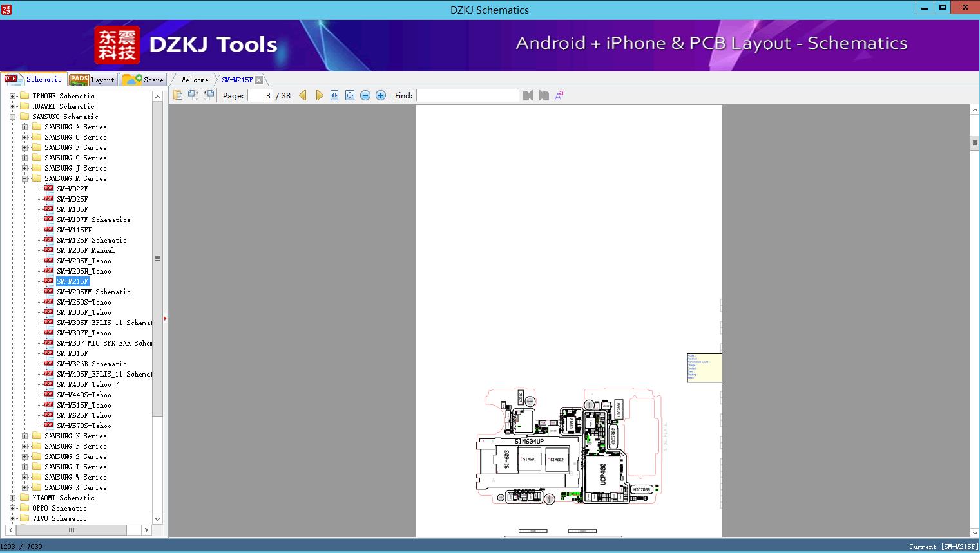Expand the XIAOMI Schematic folder
The image size is (980, 553).
[x=12, y=498]
